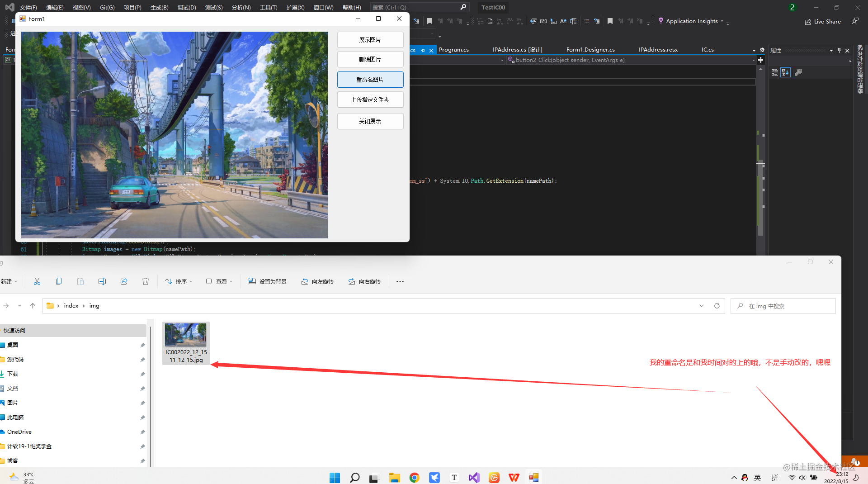
Task: Click the 关闭展示 button in Form1
Action: [x=370, y=121]
